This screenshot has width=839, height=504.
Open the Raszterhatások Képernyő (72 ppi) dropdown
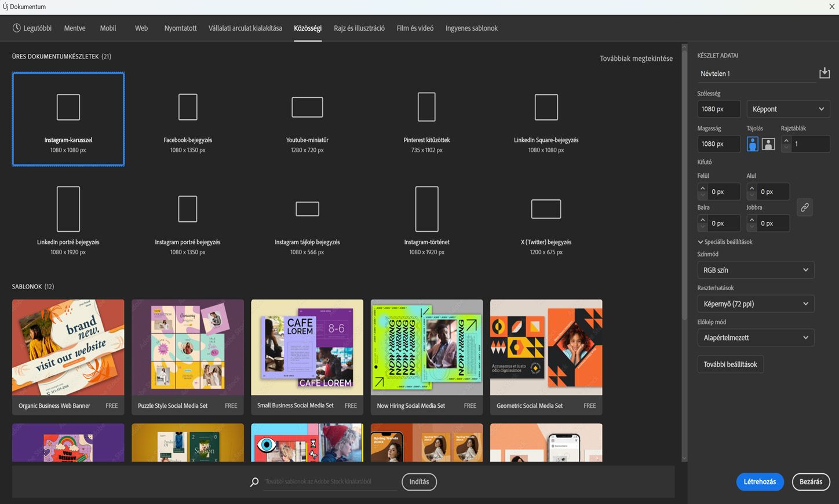(x=756, y=304)
